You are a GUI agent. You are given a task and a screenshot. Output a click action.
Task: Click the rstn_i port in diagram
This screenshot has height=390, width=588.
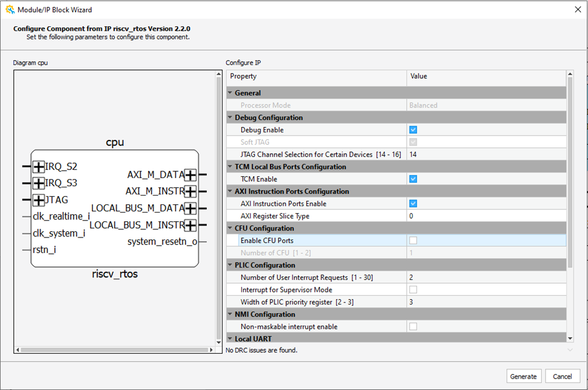pyautogui.click(x=44, y=250)
